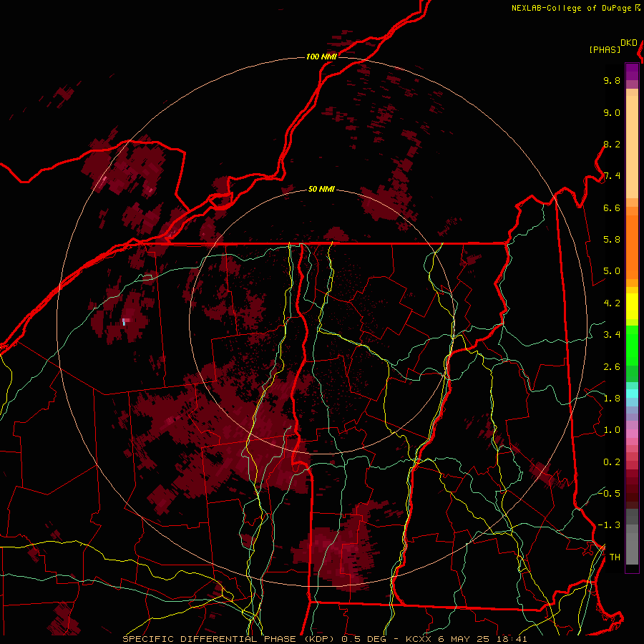The image size is (644, 644).
Task: Select the 0.2 scale label
Action: (x=612, y=462)
